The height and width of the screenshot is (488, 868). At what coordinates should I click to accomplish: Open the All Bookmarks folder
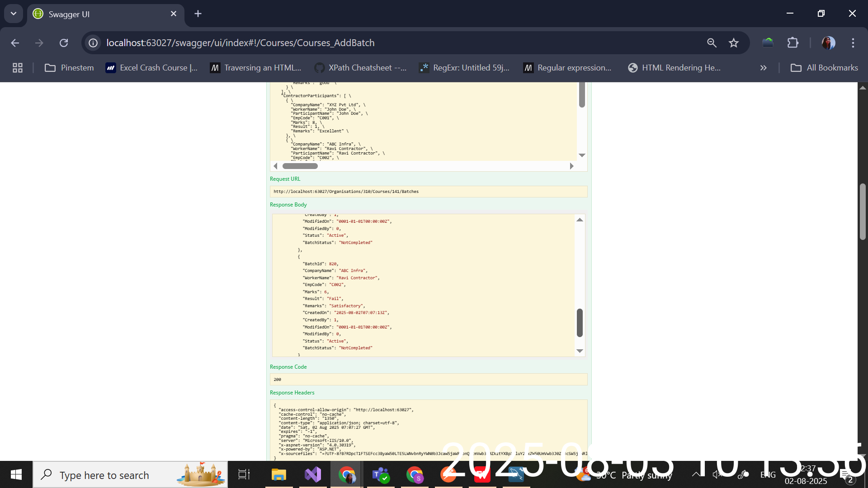[824, 68]
